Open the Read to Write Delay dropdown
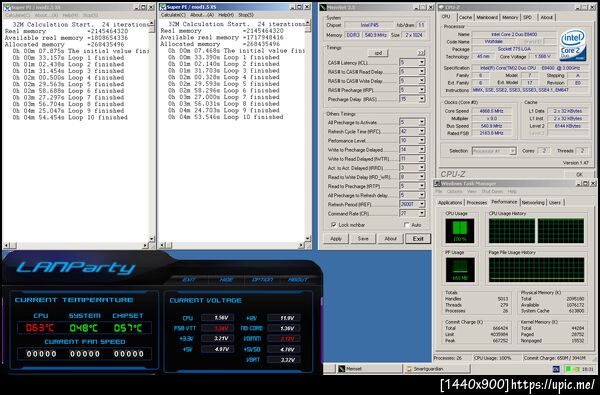Image resolution: width=600 pixels, height=395 pixels. click(x=421, y=177)
